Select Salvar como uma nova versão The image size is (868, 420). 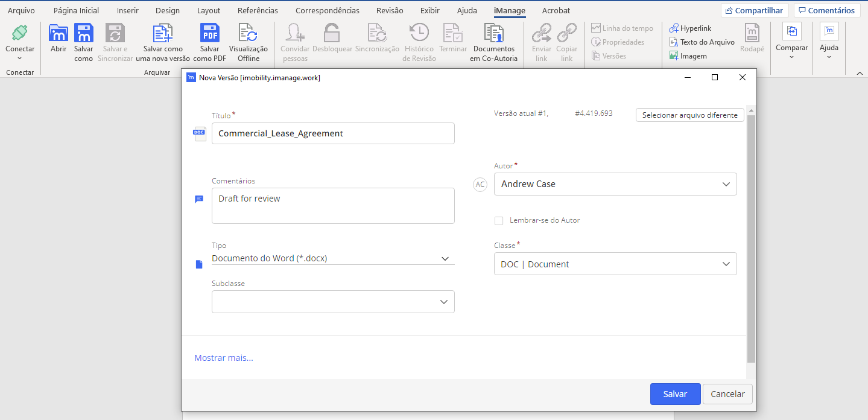pos(163,34)
